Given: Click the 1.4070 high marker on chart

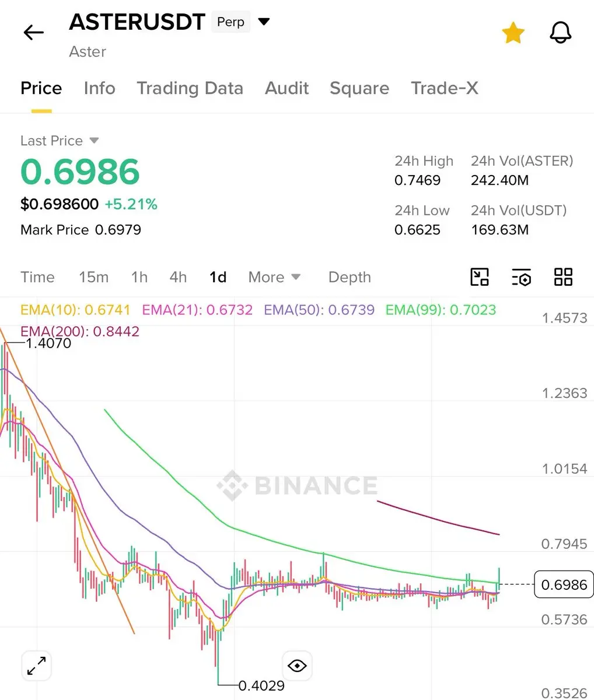Looking at the screenshot, I should [x=48, y=344].
